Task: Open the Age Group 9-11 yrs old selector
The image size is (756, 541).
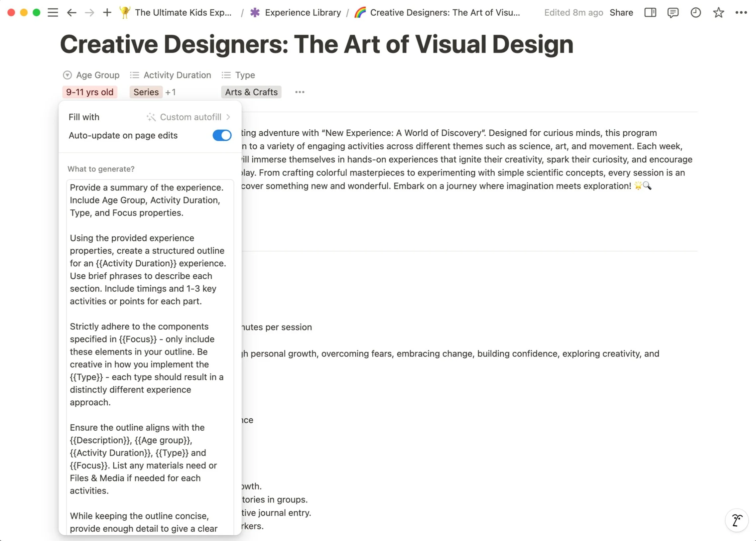Action: coord(89,92)
